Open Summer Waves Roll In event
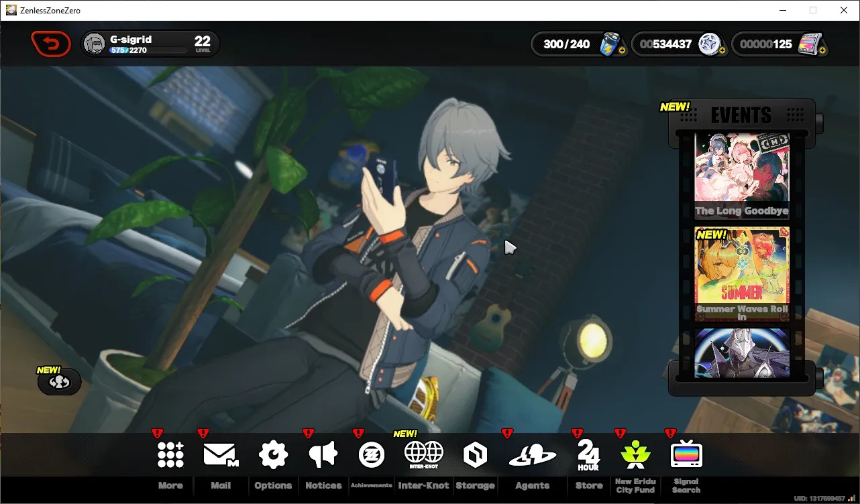860x504 pixels. click(x=741, y=274)
